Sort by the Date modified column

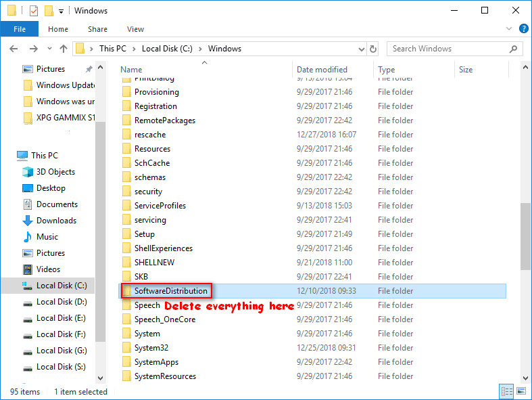(x=322, y=70)
